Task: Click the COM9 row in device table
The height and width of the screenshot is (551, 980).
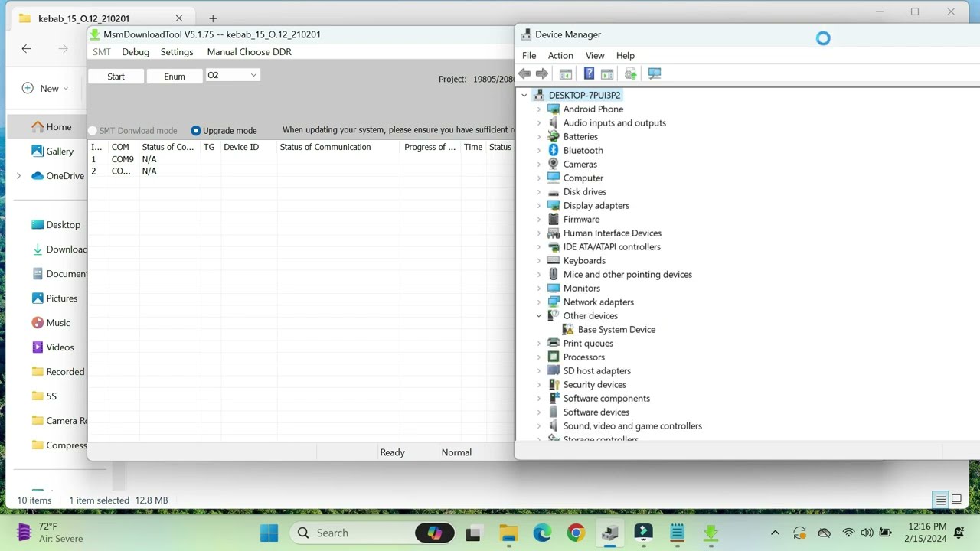Action: click(x=300, y=159)
